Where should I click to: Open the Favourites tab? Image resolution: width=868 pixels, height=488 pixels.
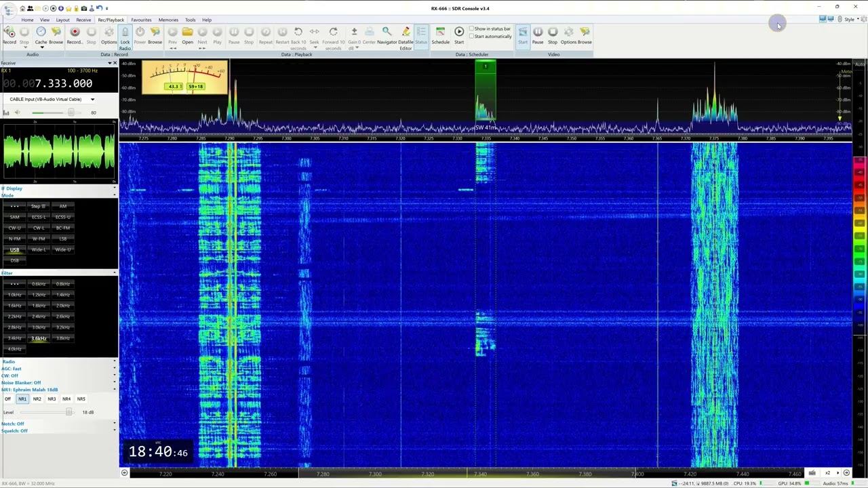tap(141, 20)
